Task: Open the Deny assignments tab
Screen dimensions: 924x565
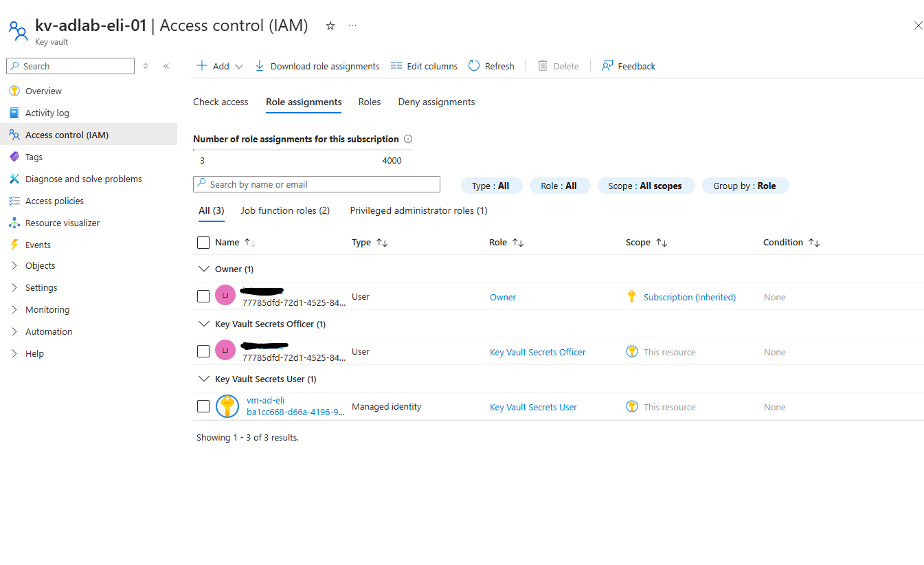Action: (x=436, y=102)
